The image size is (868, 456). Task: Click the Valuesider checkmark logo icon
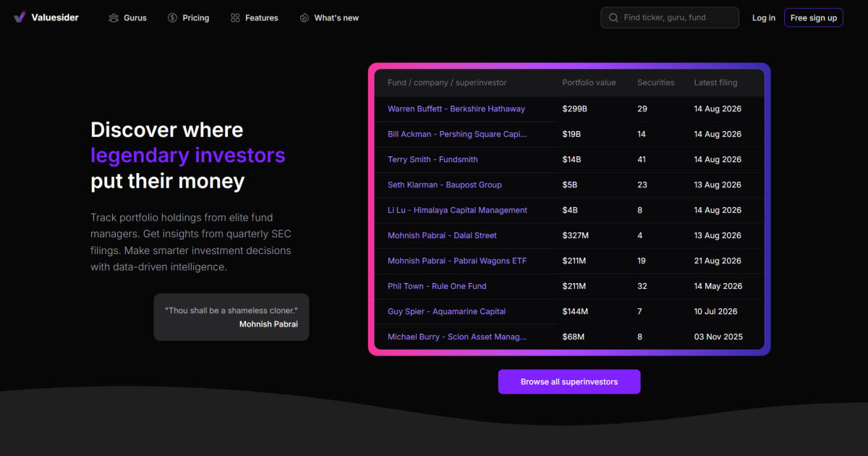(20, 17)
